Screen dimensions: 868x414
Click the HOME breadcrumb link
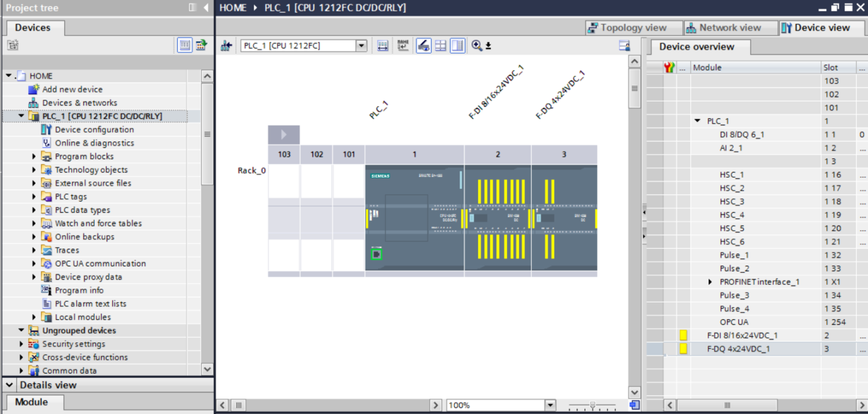tap(232, 8)
